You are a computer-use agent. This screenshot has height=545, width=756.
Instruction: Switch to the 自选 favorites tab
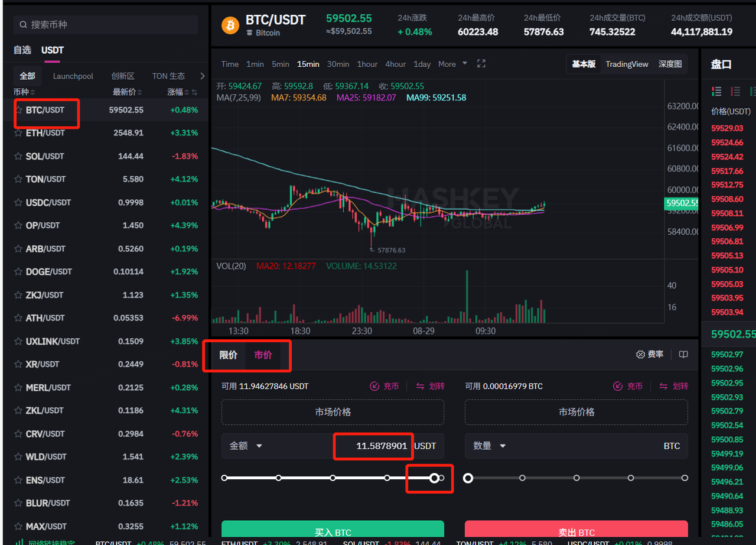click(x=22, y=50)
